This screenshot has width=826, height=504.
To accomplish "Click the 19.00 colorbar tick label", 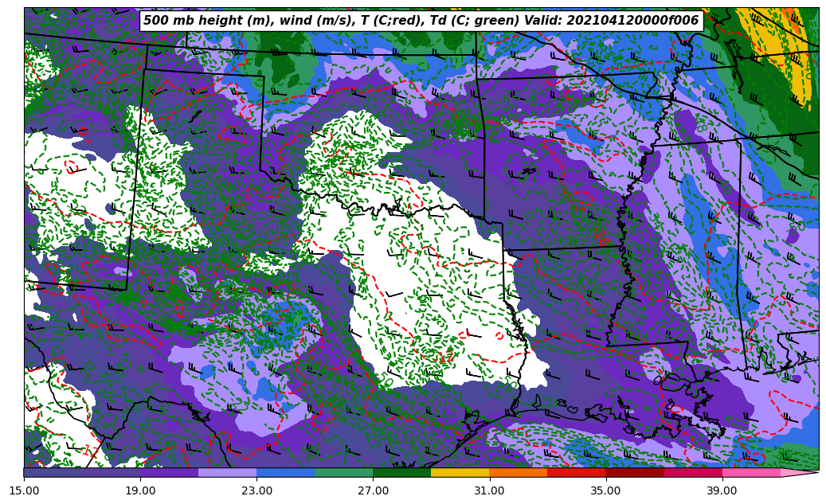I will [x=140, y=490].
